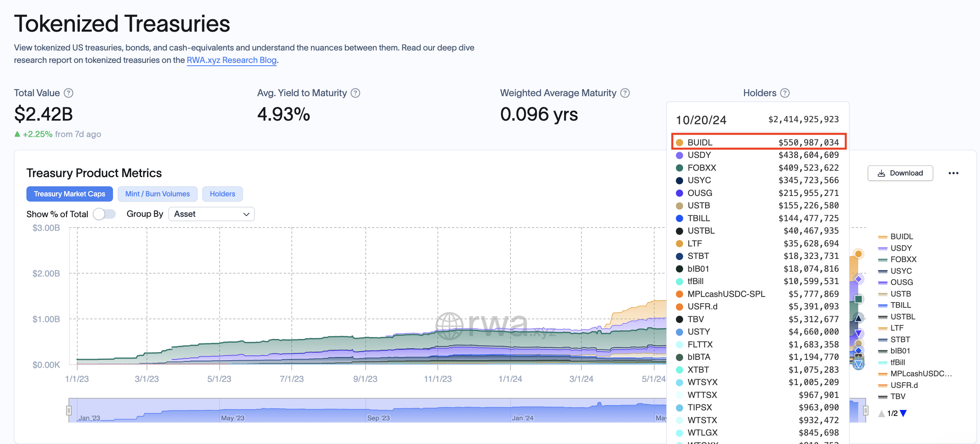Open the three-dots more options menu
980x444 pixels.
tap(953, 173)
